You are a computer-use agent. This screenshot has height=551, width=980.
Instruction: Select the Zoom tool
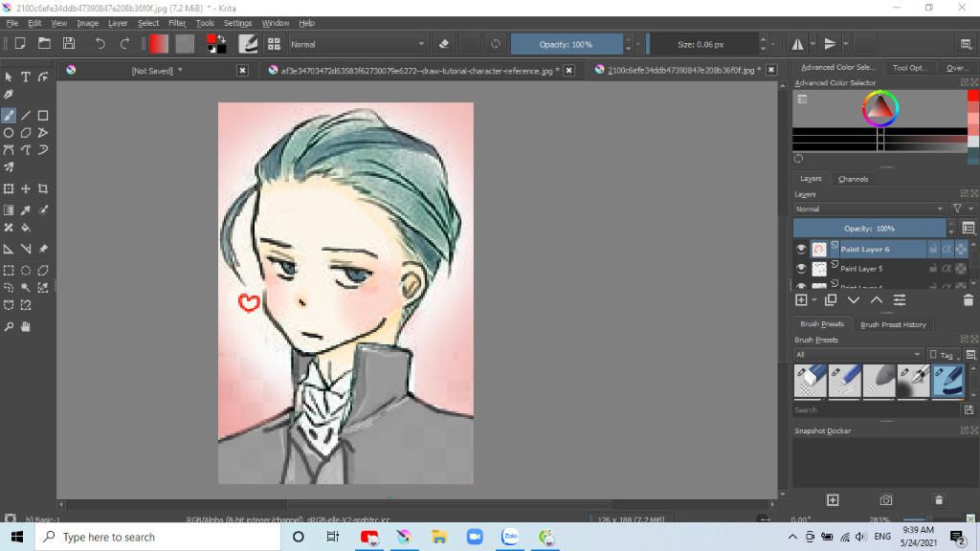pyautogui.click(x=9, y=327)
